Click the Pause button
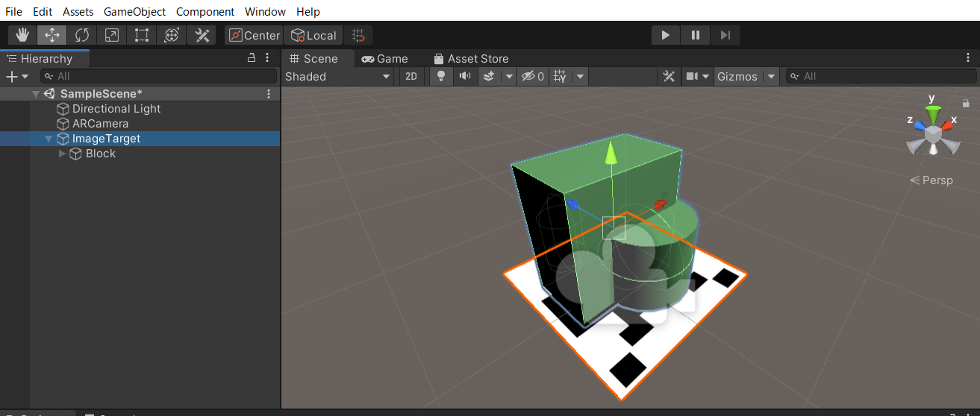Viewport: 980px width, 416px height. click(x=695, y=35)
